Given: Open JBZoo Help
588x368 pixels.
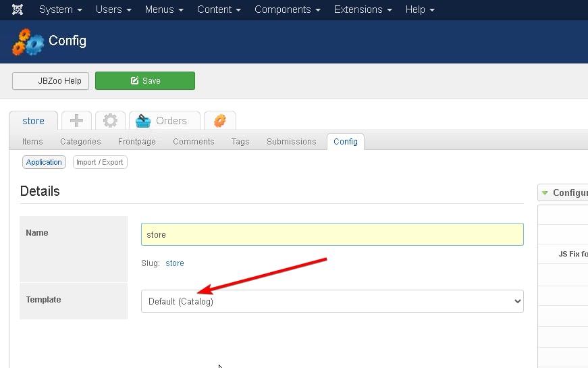Looking at the screenshot, I should (x=51, y=81).
